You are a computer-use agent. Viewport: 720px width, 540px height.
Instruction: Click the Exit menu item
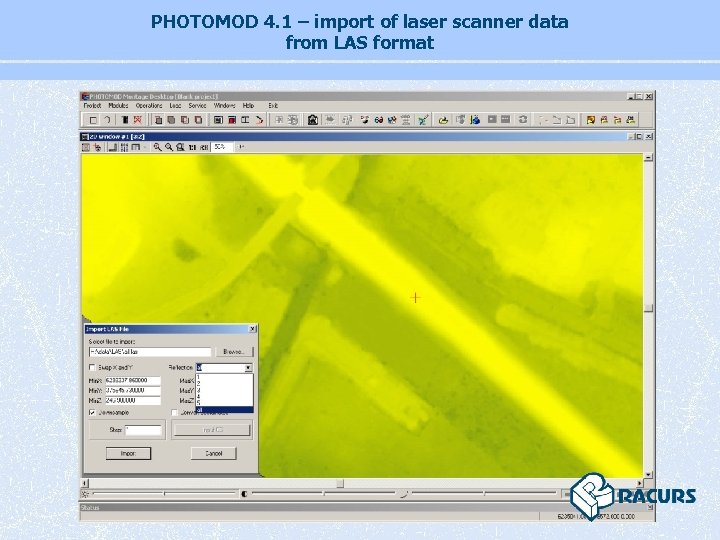point(273,106)
